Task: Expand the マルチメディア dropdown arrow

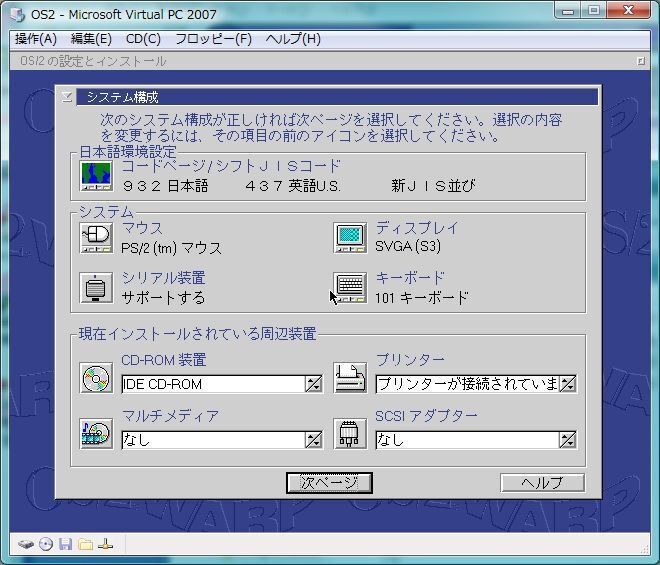Action: pos(314,440)
